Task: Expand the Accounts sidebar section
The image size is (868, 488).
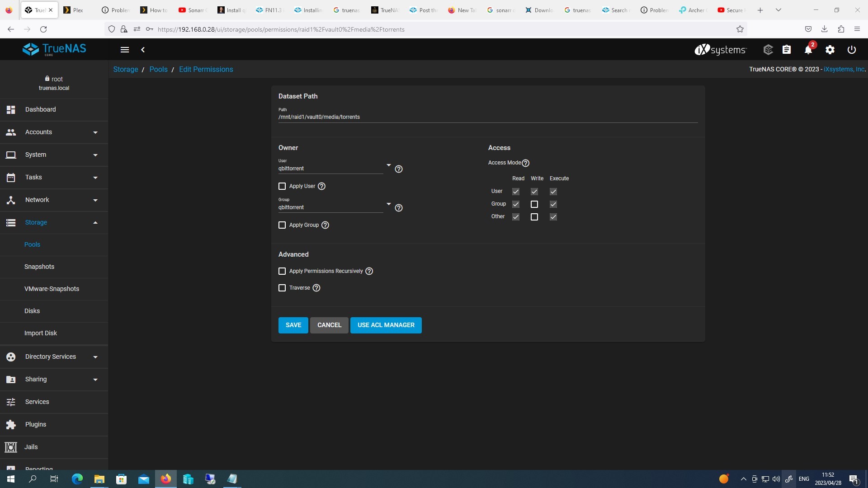Action: coord(54,132)
